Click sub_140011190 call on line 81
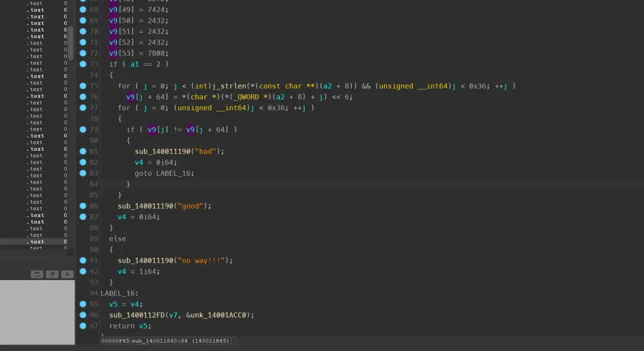The height and width of the screenshot is (351, 644). click(x=163, y=151)
